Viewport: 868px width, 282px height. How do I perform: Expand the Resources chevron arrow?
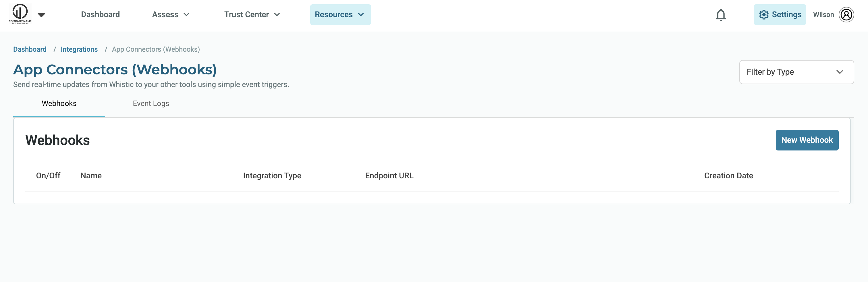coord(361,14)
